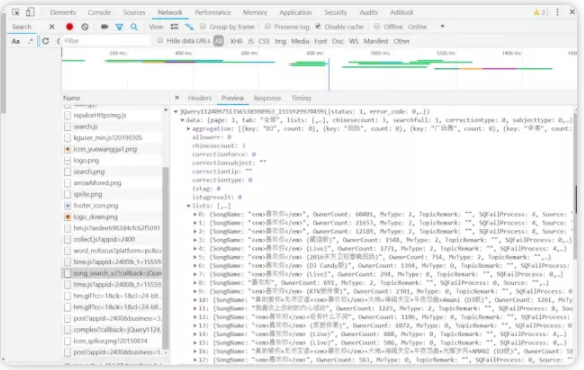Clear the network log with clear icon
This screenshot has height=370, width=584.
(x=85, y=26)
